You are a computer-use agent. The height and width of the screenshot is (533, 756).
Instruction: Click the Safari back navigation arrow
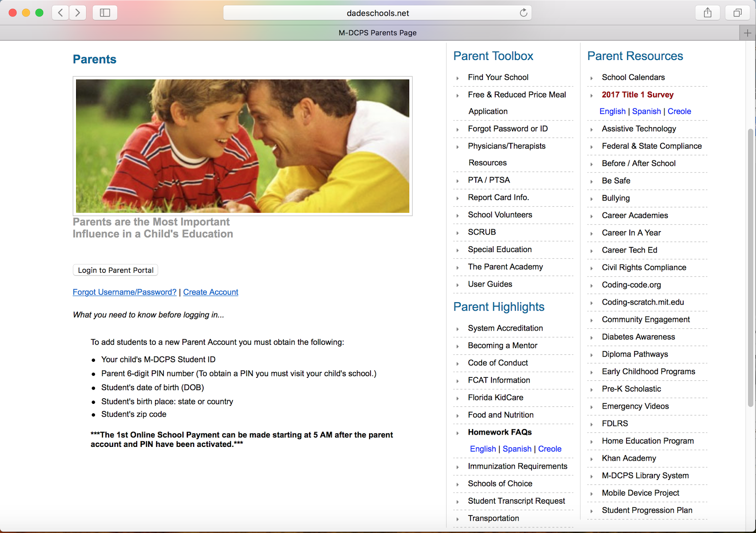click(x=60, y=13)
